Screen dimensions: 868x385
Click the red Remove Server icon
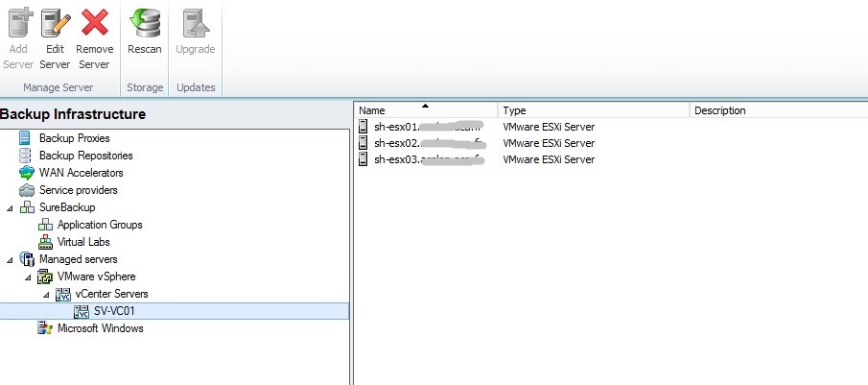tap(95, 23)
